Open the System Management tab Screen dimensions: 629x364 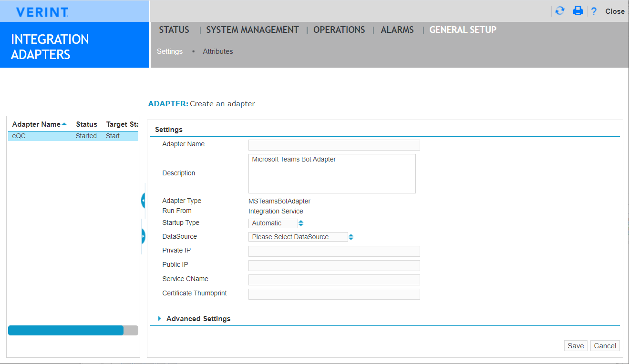coord(252,30)
